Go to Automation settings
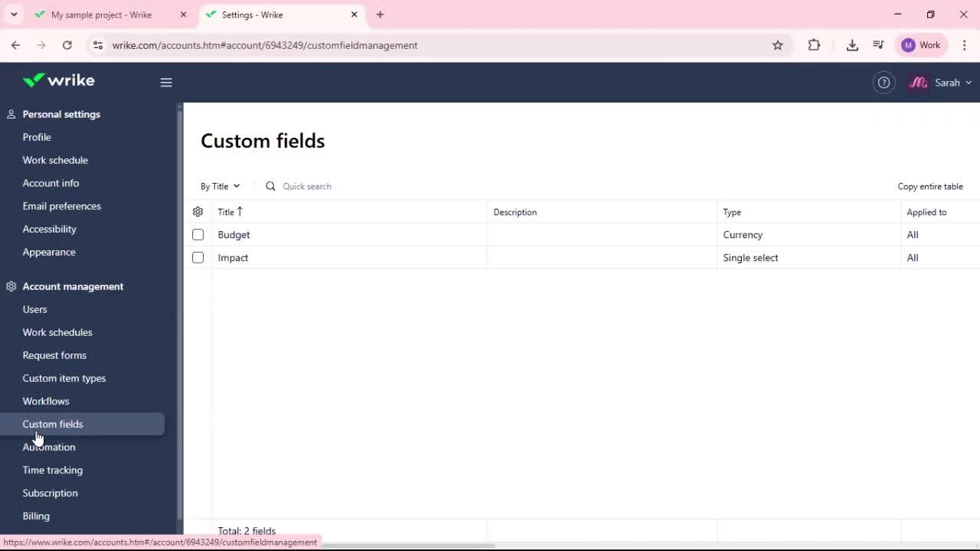Image resolution: width=980 pixels, height=551 pixels. click(49, 447)
